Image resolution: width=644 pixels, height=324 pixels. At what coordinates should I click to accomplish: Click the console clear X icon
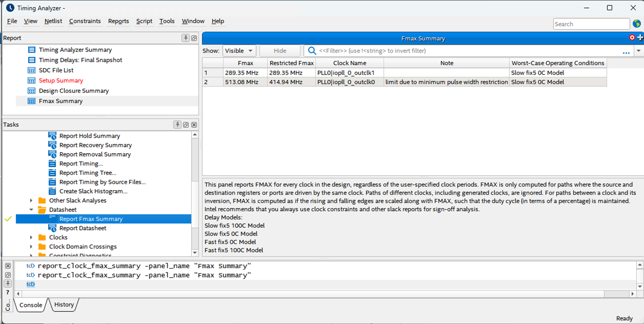point(8,266)
